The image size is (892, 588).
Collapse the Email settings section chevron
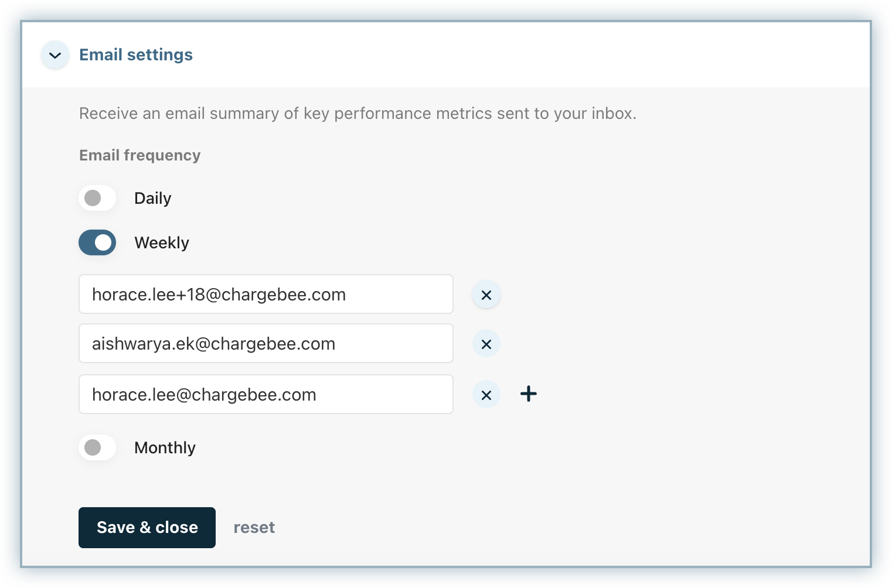(x=55, y=55)
